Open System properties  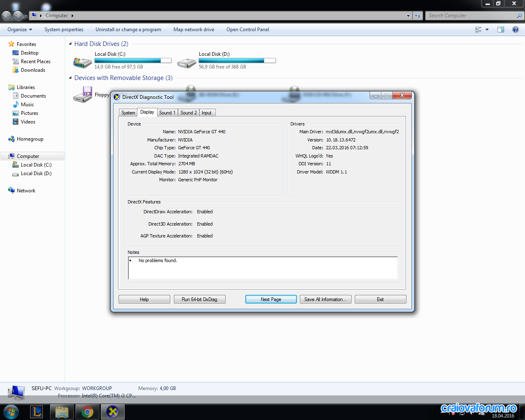[64, 30]
